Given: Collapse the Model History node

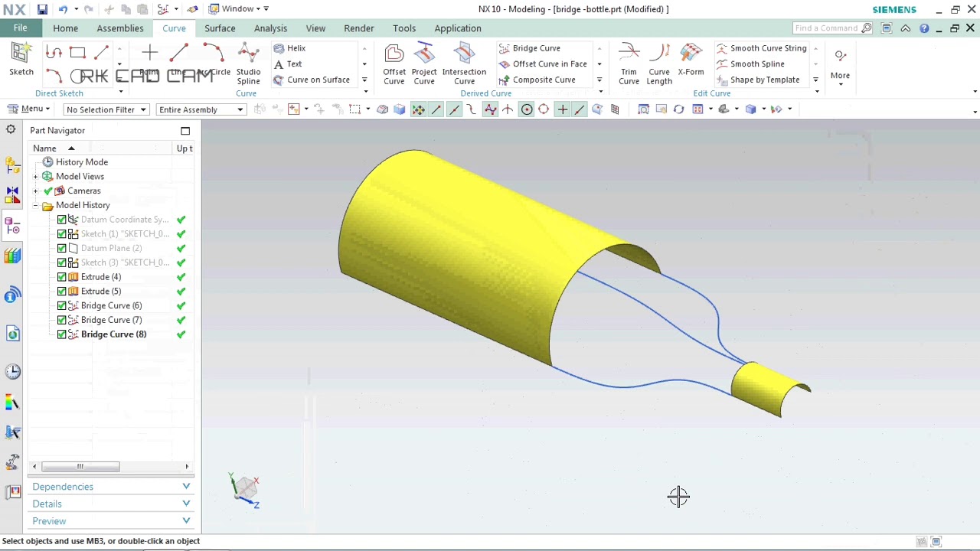Looking at the screenshot, I should pos(35,205).
